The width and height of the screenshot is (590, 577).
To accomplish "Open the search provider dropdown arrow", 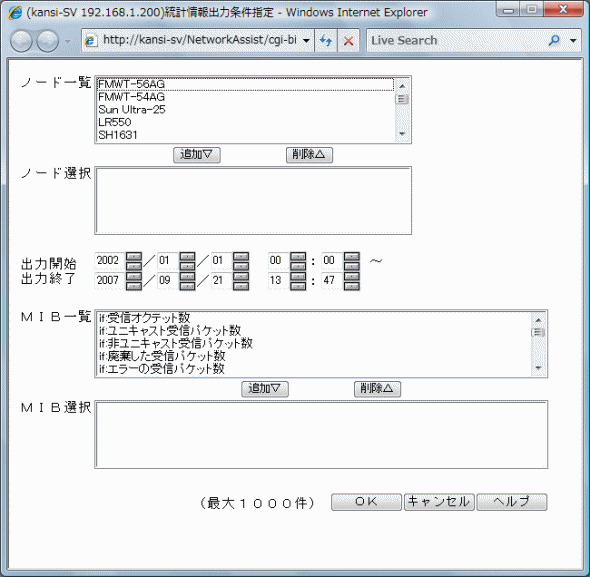I will (x=573, y=40).
